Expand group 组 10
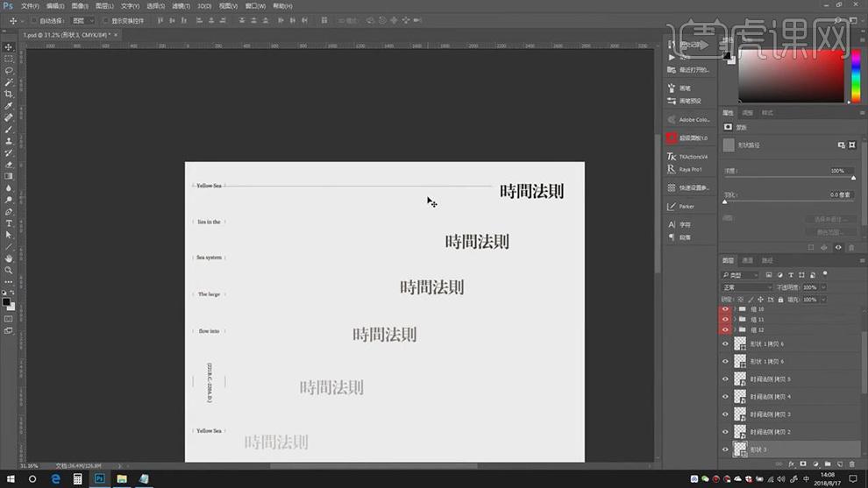The image size is (868, 488). pyautogui.click(x=735, y=309)
